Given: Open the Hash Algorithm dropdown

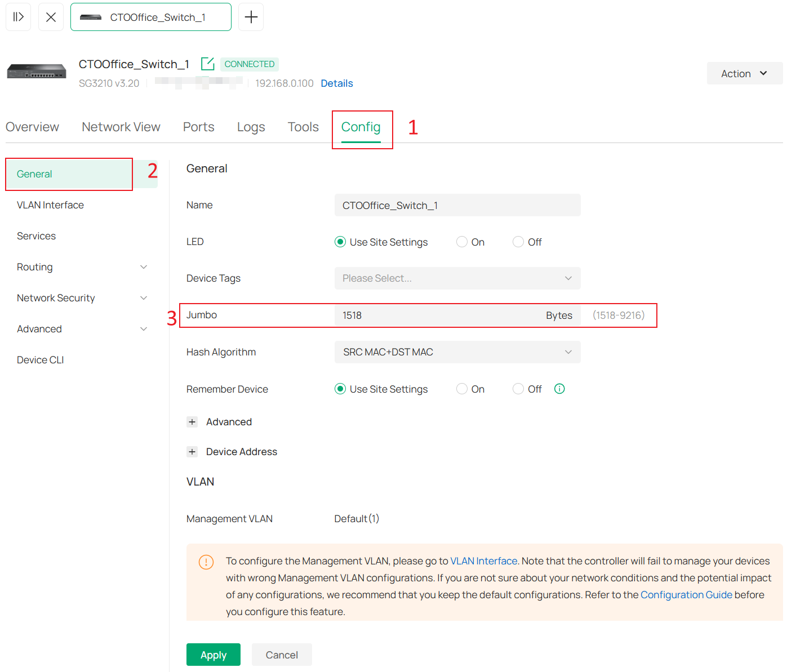Looking at the screenshot, I should tap(457, 352).
